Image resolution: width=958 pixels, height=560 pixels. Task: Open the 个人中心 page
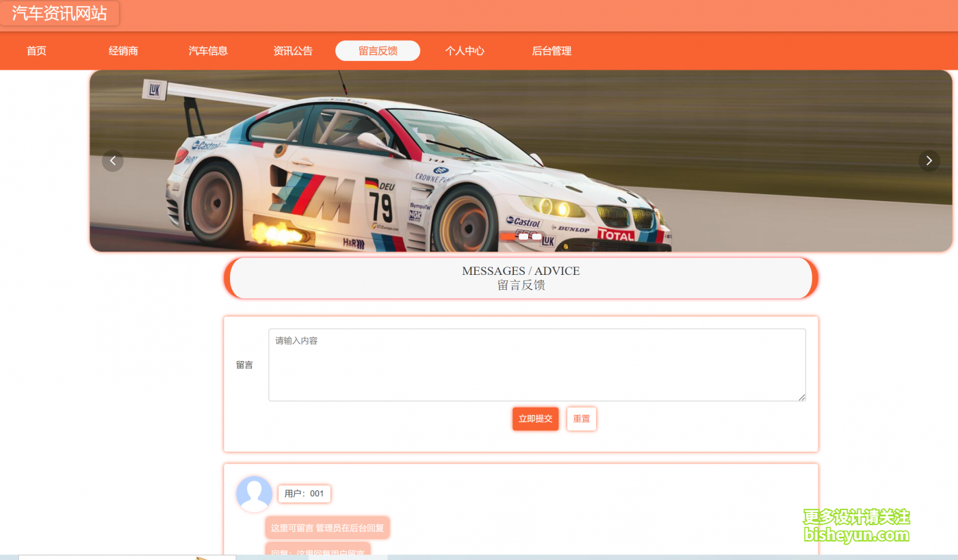[x=465, y=51]
